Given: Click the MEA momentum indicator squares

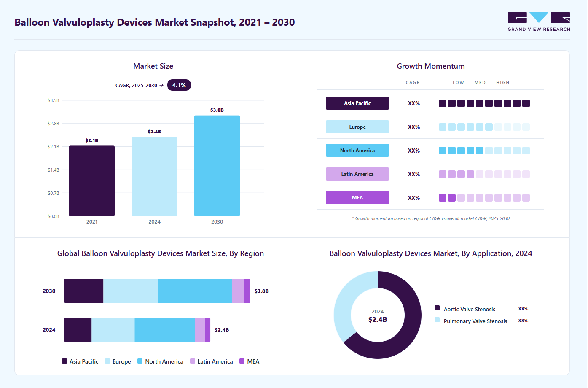Looking at the screenshot, I should click(x=484, y=198).
